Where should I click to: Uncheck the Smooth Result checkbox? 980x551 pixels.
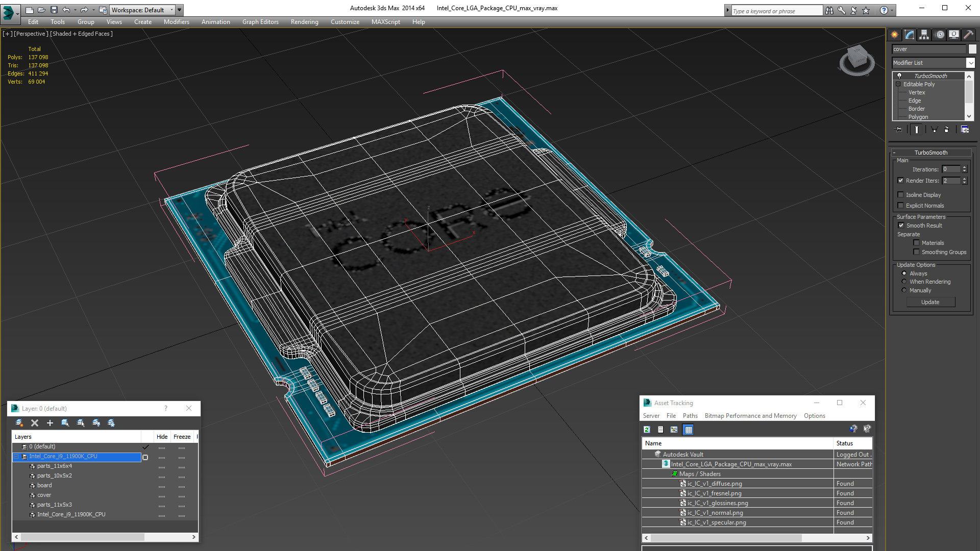(901, 226)
